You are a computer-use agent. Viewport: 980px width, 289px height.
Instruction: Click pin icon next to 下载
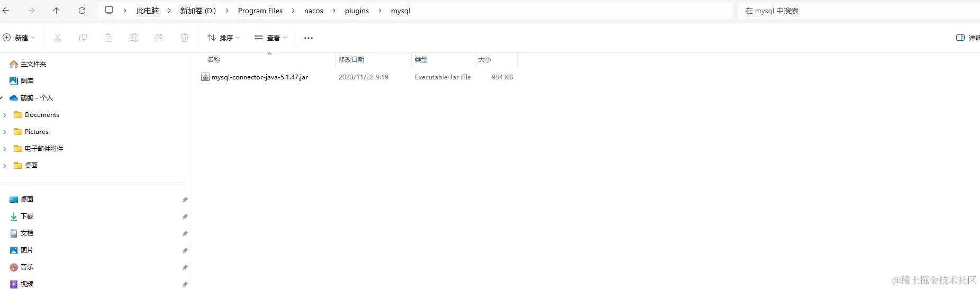click(185, 216)
